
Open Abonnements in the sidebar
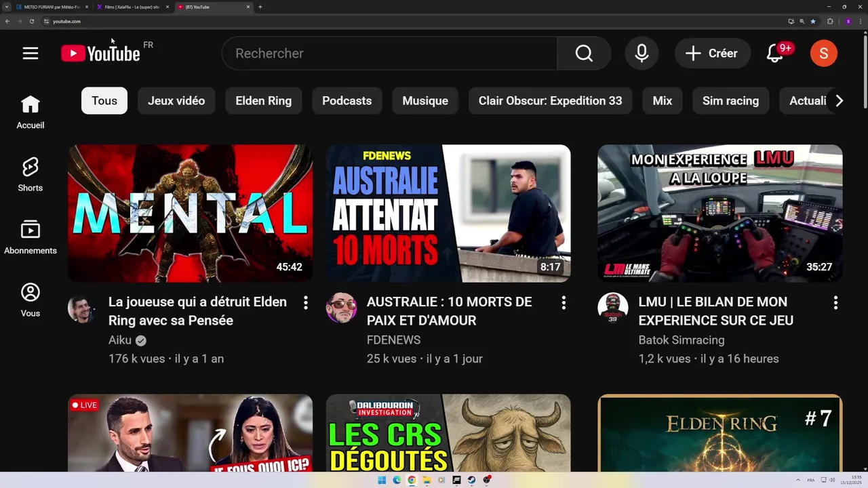(x=31, y=238)
